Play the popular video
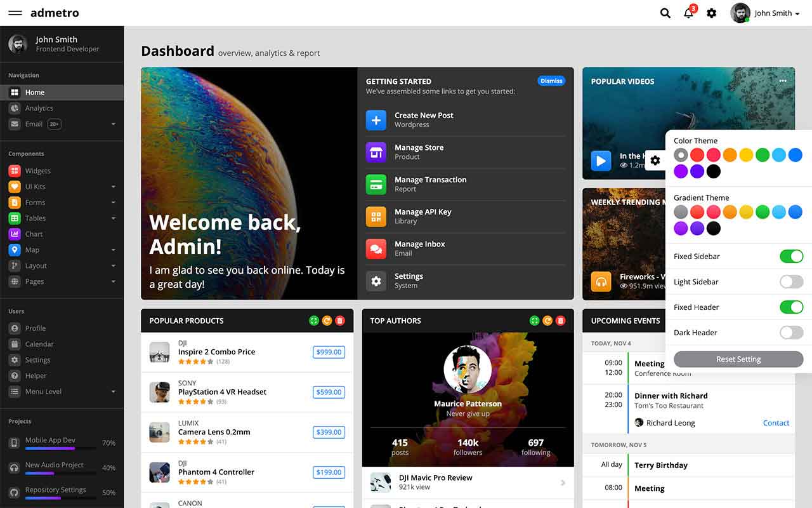 (x=601, y=160)
